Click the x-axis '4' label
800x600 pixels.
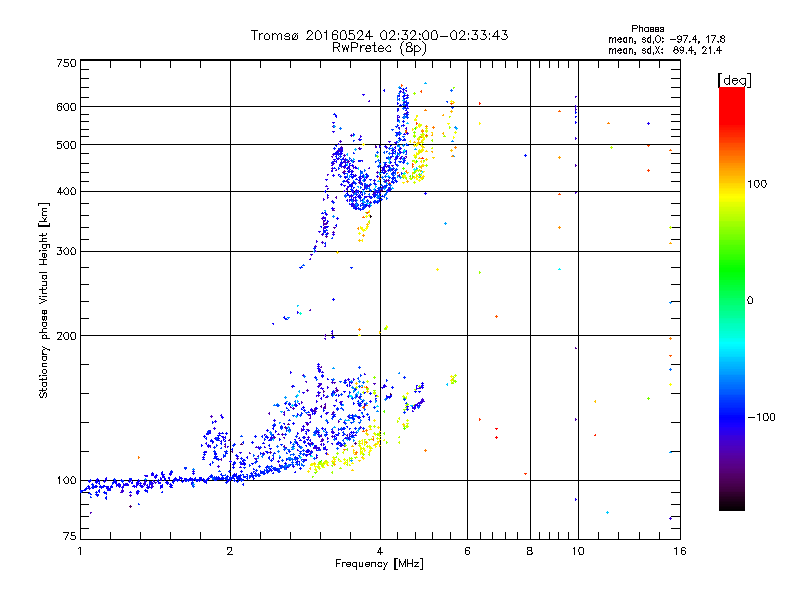tap(380, 551)
